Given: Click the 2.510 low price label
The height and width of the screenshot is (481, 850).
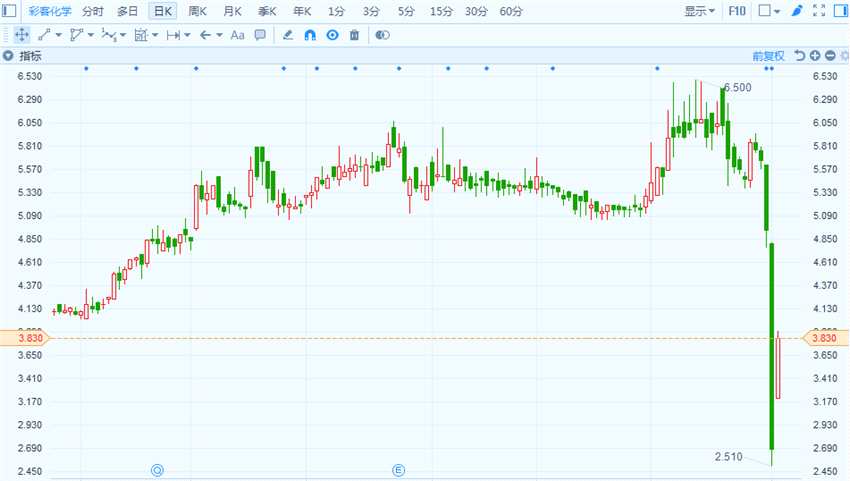Looking at the screenshot, I should tap(729, 457).
